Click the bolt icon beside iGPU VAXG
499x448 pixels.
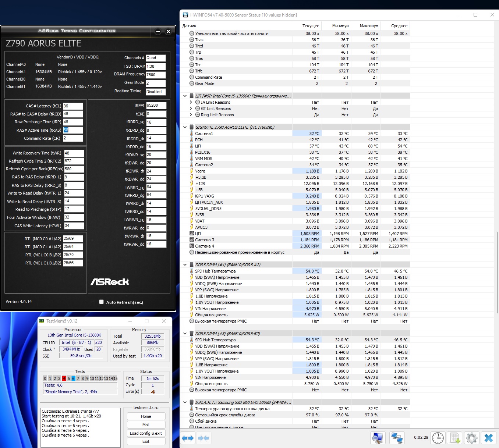tap(191, 196)
